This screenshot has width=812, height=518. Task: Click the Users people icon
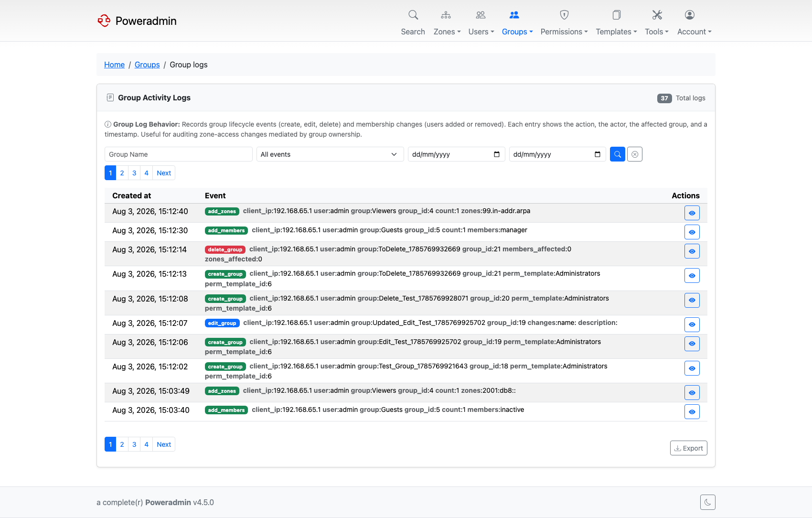[x=481, y=15]
